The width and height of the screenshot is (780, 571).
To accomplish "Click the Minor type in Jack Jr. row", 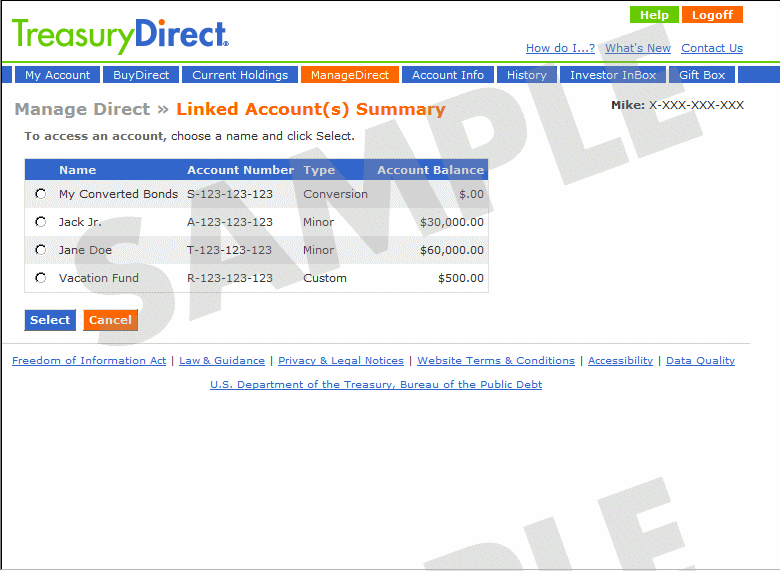I will (318, 222).
